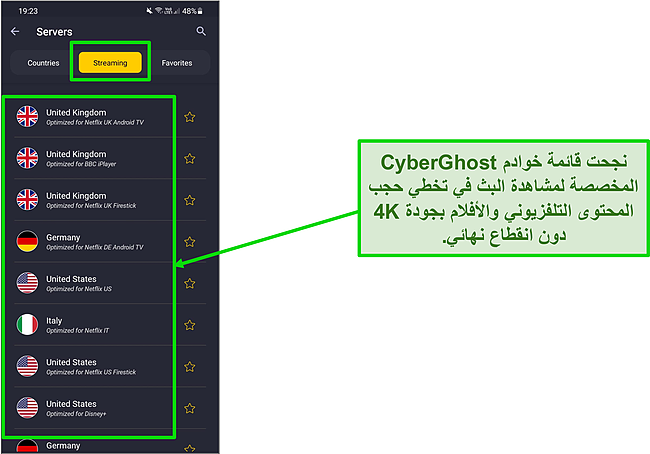The height and width of the screenshot is (454, 650).
Task: Select 'Optimized for BBC iPlayer'
Action: click(81, 164)
